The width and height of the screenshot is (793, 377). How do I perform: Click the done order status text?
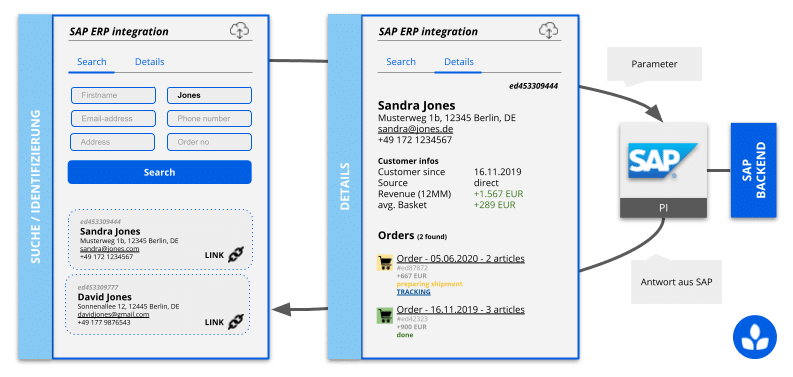(x=405, y=335)
